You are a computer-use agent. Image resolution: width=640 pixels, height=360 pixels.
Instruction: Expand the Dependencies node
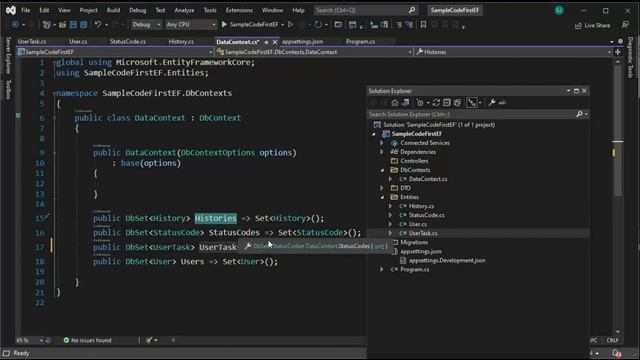point(382,152)
